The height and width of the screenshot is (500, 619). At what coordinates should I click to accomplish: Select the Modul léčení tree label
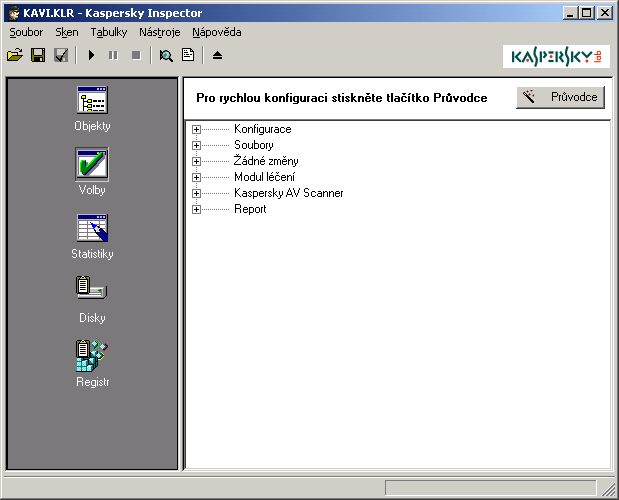click(x=264, y=177)
